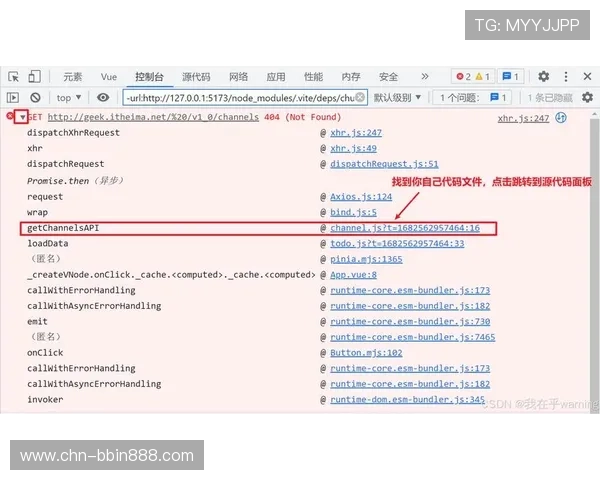Open the top context dropdown
This screenshot has height=480, width=600.
[68, 97]
